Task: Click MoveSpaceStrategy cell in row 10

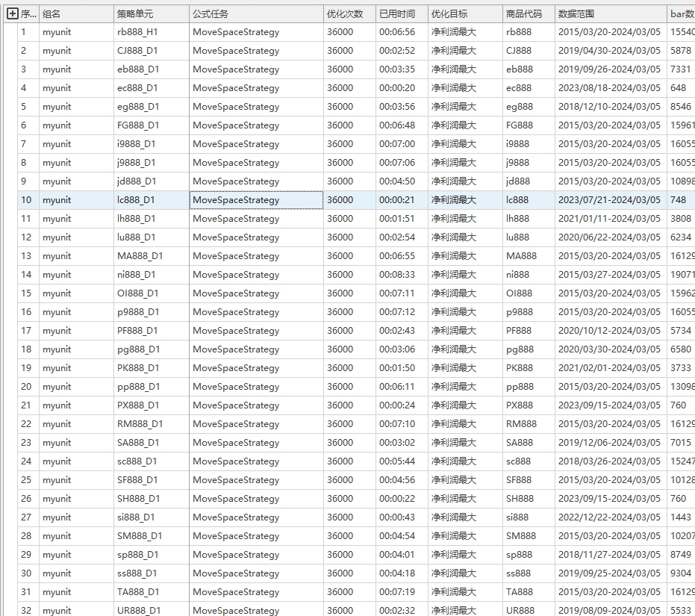Action: (x=236, y=200)
